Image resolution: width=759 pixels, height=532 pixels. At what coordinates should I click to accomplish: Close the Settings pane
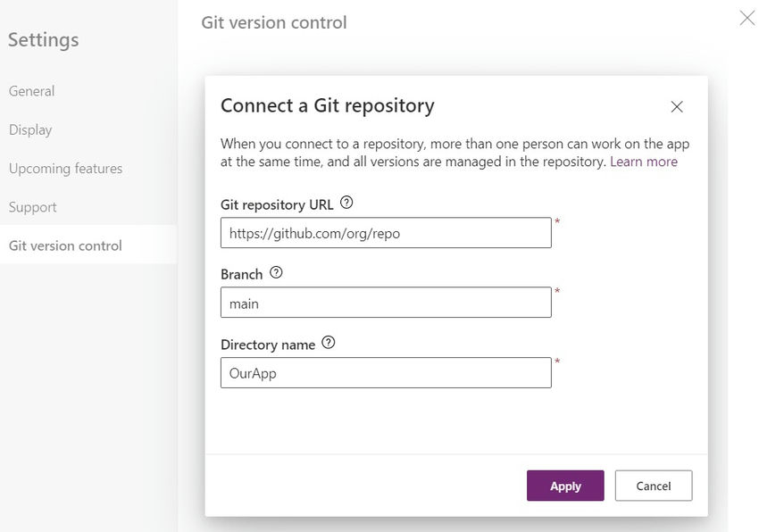[x=746, y=18]
